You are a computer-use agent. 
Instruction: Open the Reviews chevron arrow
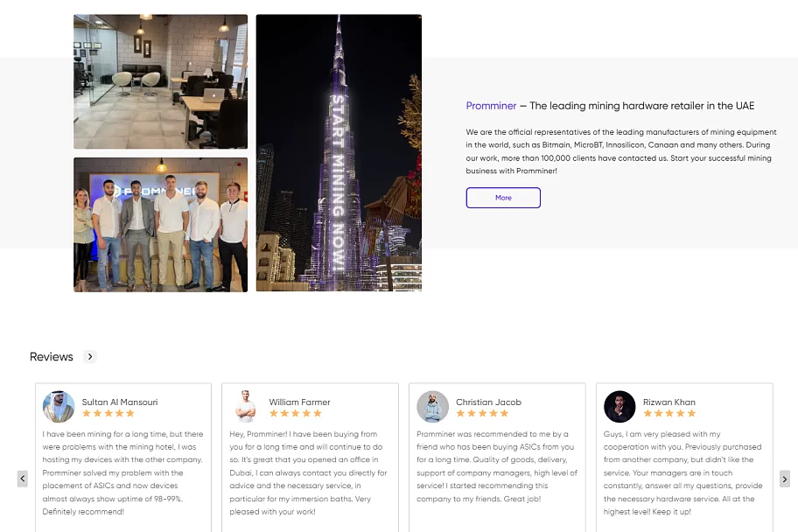pos(90,356)
